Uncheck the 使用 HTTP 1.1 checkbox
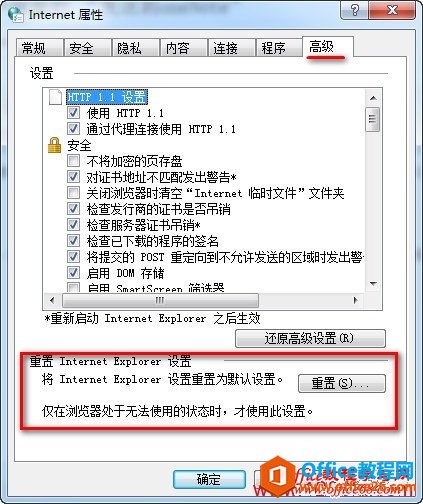 pyautogui.click(x=73, y=113)
